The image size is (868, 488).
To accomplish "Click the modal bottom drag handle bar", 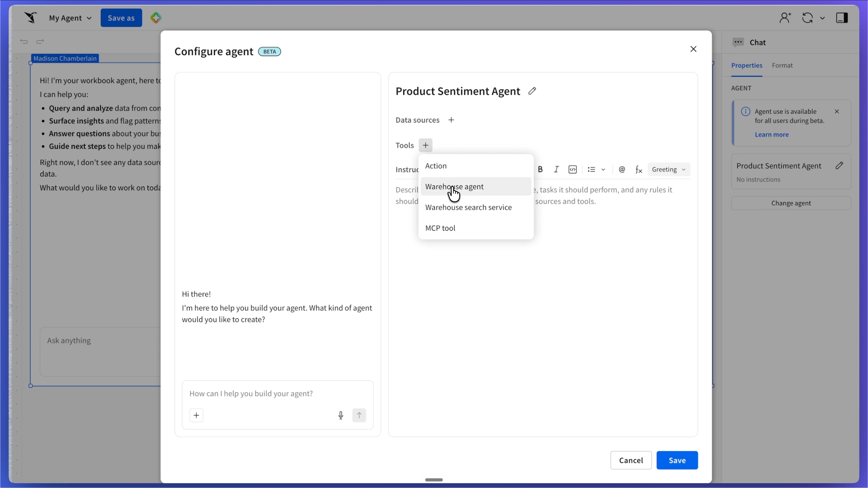I will 434,480.
